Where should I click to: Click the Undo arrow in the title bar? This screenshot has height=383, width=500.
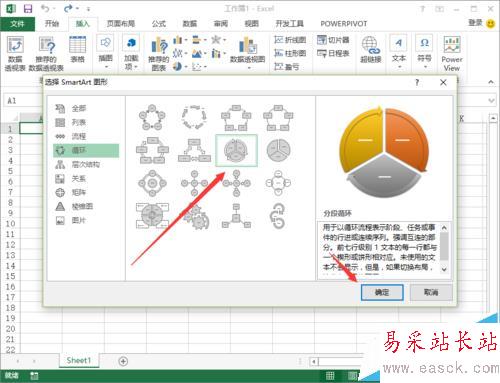[x=45, y=8]
